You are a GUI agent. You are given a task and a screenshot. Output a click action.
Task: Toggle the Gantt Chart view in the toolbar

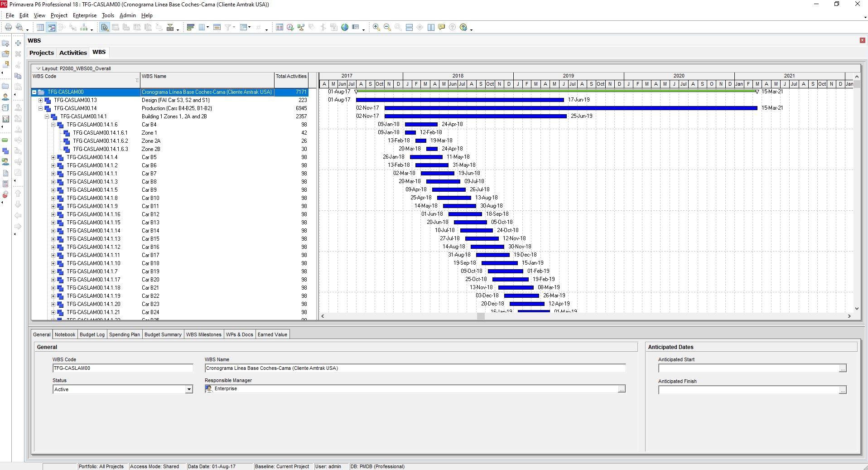point(51,27)
